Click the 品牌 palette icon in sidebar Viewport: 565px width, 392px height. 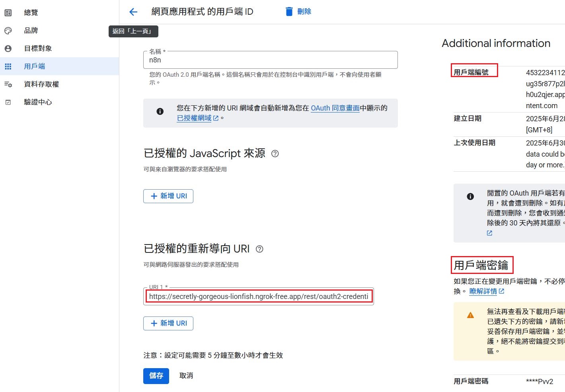pos(8,31)
